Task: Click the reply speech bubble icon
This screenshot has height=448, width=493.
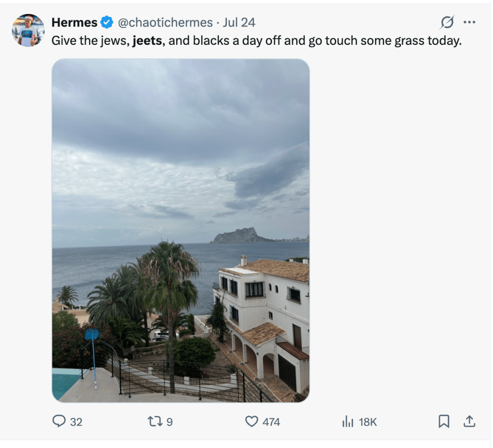Action: pyautogui.click(x=59, y=422)
